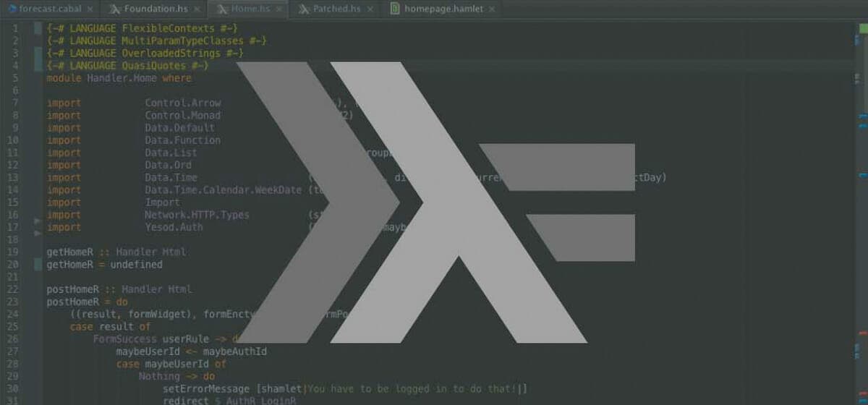This screenshot has width=868, height=405.
Task: Click the topmost blue marker in error stripe
Action: (x=863, y=116)
